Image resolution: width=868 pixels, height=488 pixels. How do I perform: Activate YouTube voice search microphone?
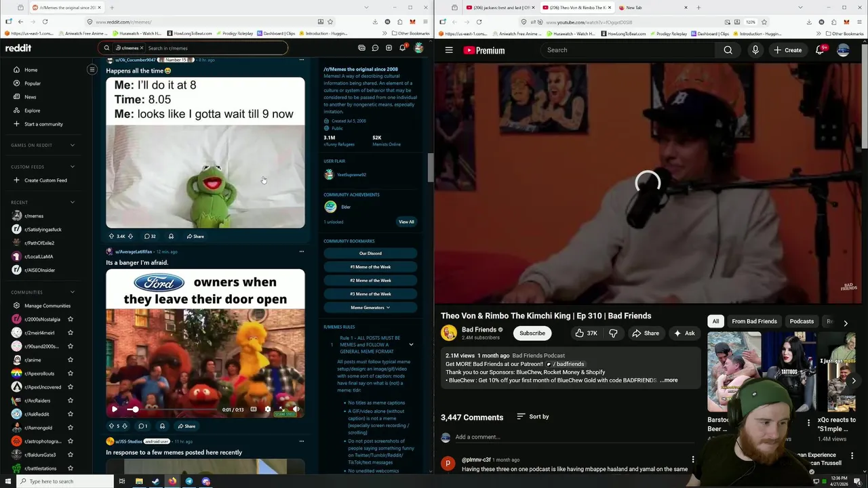click(x=755, y=50)
